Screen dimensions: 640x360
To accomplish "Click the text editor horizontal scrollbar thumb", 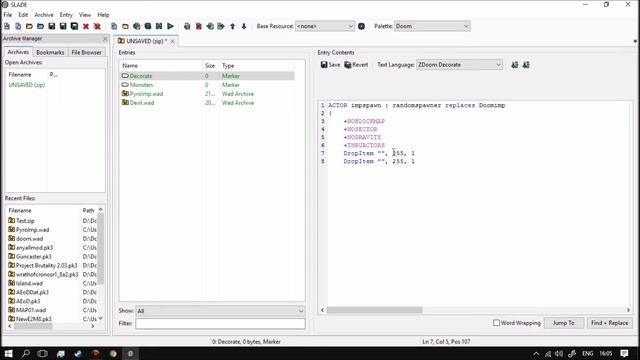I will pos(374,310).
